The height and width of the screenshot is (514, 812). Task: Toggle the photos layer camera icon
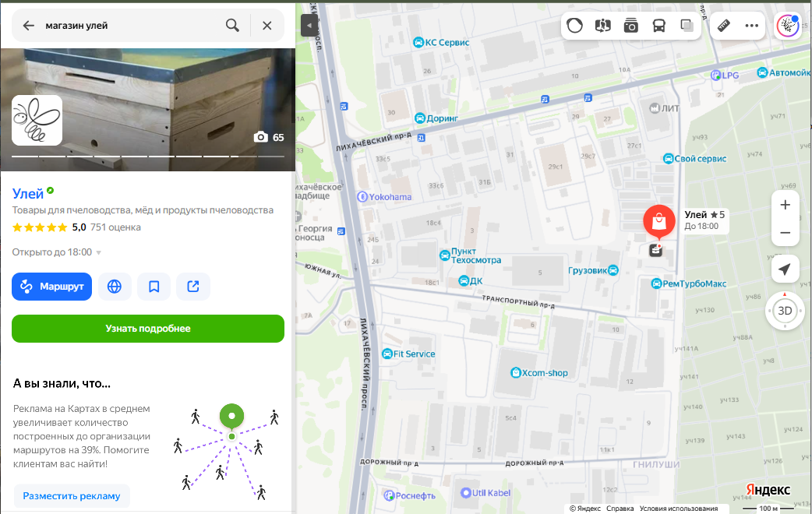pyautogui.click(x=630, y=26)
